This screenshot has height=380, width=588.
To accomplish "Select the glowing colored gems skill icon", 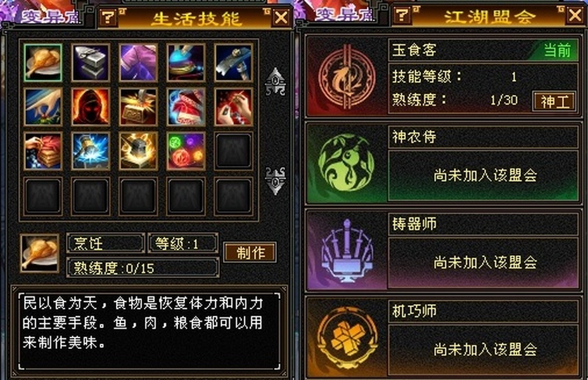I will 186,151.
